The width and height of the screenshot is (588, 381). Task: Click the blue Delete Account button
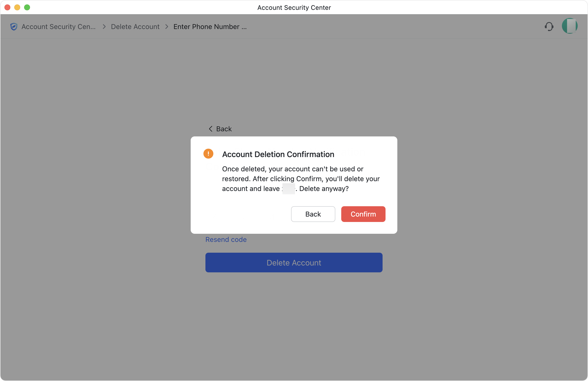click(294, 262)
